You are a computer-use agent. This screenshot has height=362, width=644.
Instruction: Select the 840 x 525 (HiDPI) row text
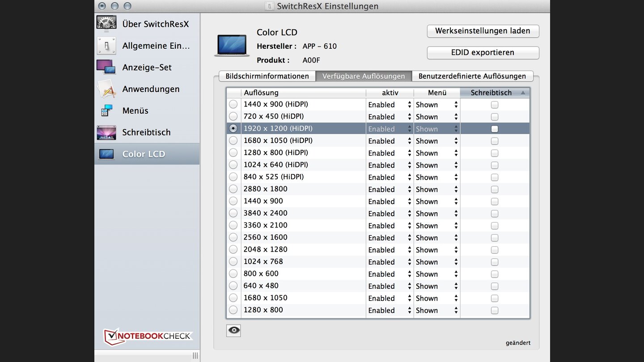coord(274,177)
